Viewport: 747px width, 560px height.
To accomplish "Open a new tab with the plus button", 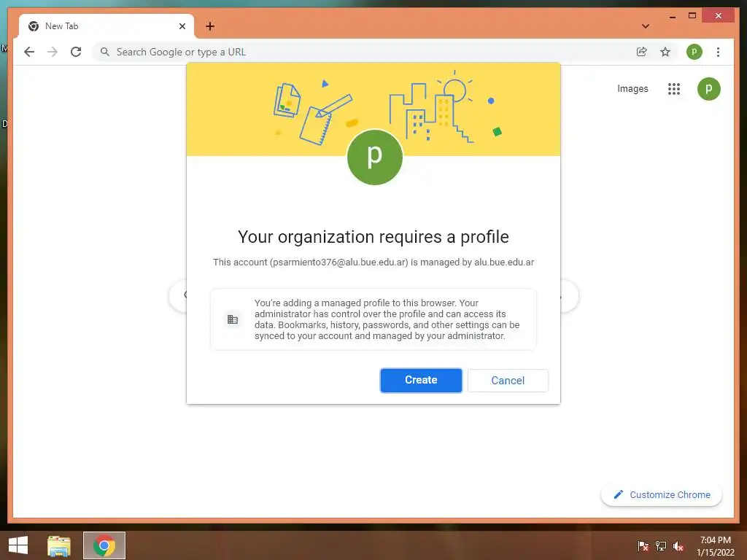I will point(210,26).
